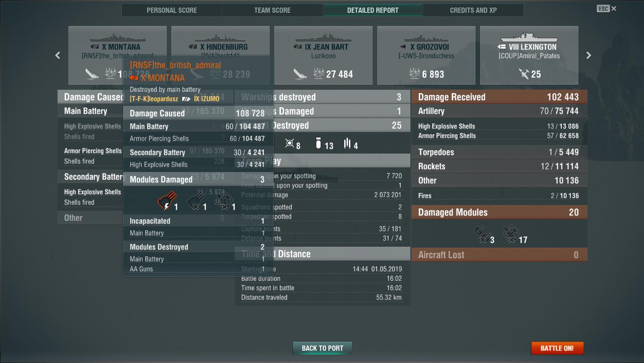The width and height of the screenshot is (644, 363).
Task: Click the Jean Bart battleship silhouette
Action: coord(323,37)
